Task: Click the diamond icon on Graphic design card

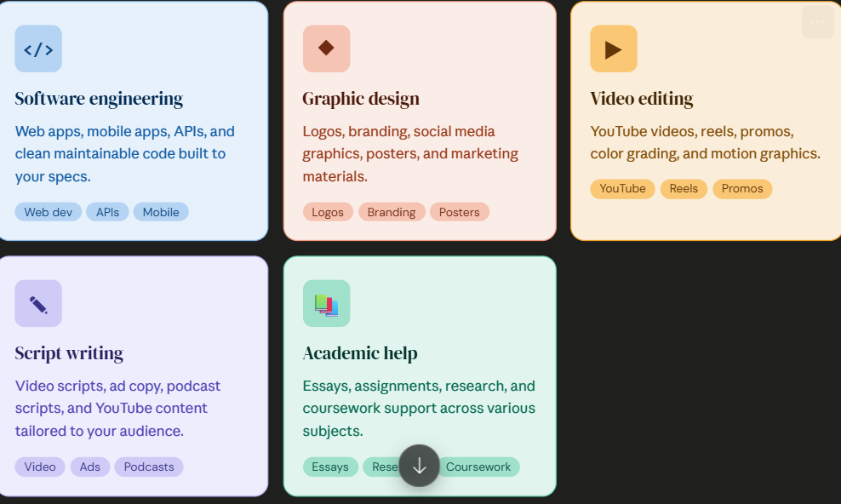Action: point(326,49)
